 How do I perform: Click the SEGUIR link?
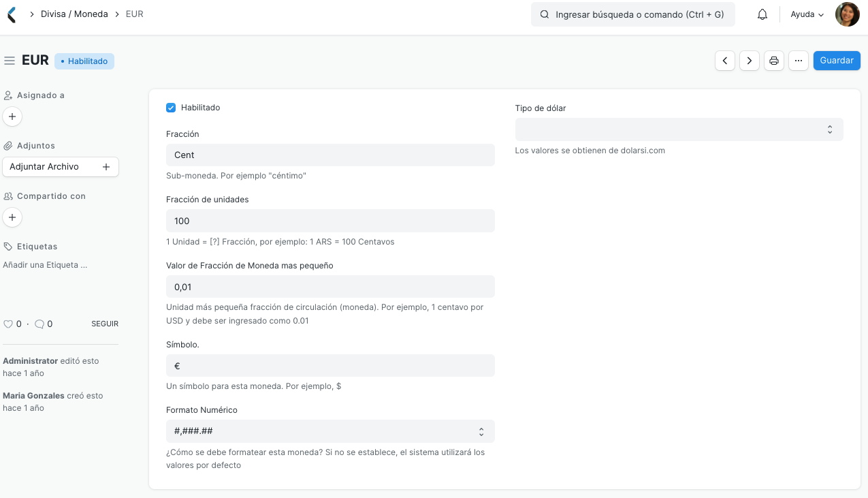pos(105,324)
